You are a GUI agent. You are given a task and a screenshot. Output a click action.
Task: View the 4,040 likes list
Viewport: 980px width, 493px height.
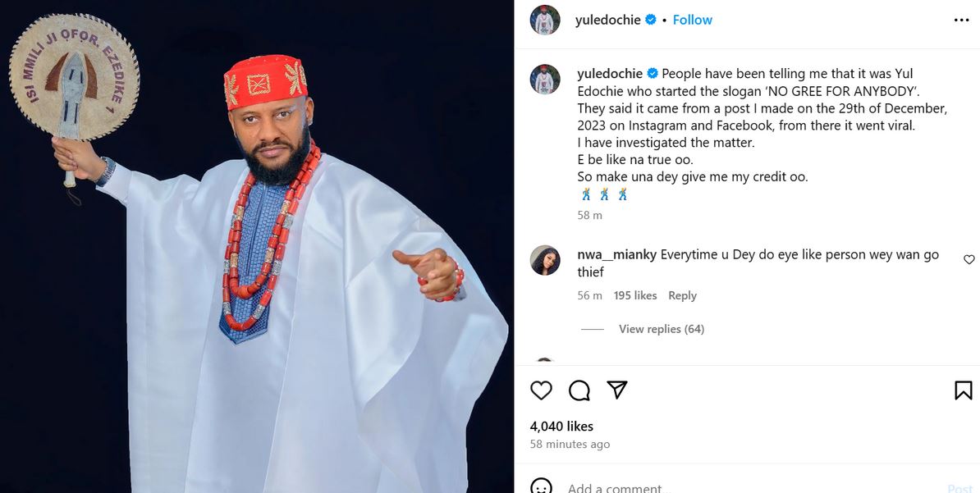click(x=561, y=426)
